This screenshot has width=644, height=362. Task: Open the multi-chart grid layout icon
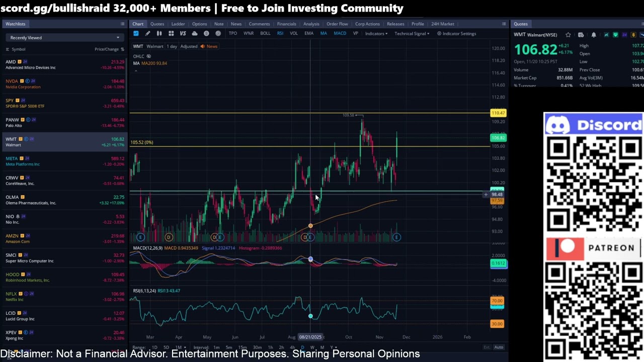pos(171,34)
